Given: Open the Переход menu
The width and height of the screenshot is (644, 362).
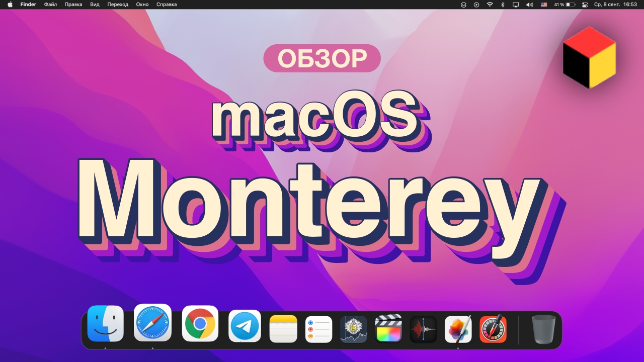Looking at the screenshot, I should tap(118, 5).
